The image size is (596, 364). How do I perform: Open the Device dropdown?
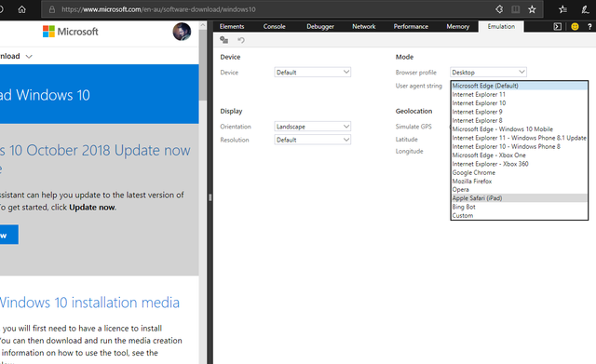coord(313,73)
